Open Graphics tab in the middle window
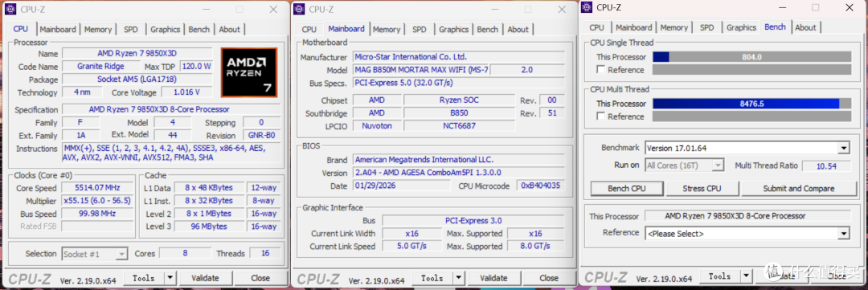Image resolution: width=868 pixels, height=290 pixels. pos(453,30)
